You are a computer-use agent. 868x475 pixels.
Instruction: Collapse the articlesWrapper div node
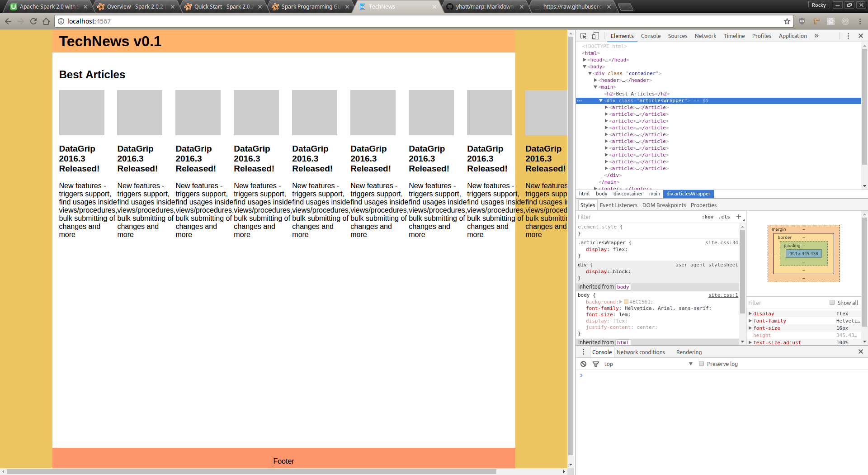[601, 100]
